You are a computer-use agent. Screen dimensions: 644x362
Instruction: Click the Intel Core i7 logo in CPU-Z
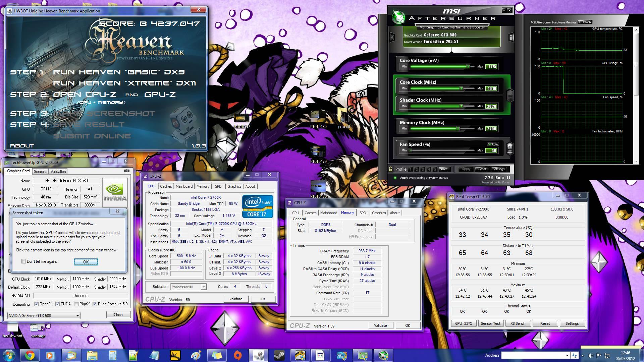point(258,206)
